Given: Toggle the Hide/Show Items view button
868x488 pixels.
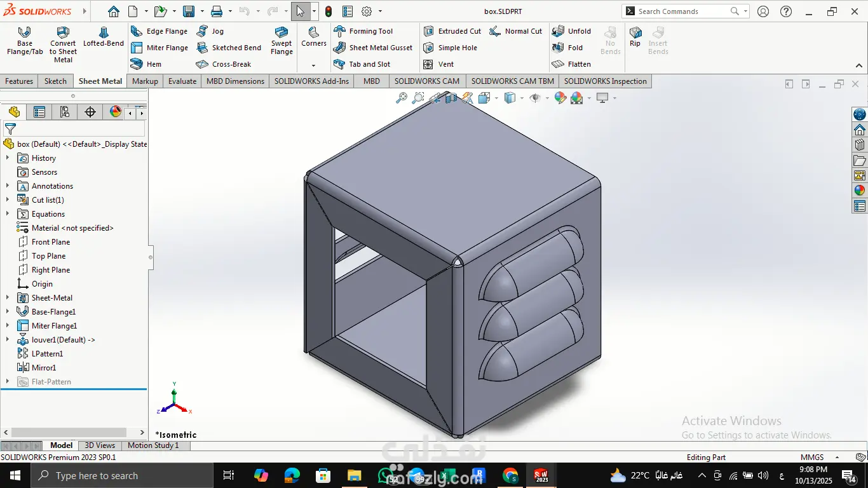Looking at the screenshot, I should pyautogui.click(x=535, y=98).
